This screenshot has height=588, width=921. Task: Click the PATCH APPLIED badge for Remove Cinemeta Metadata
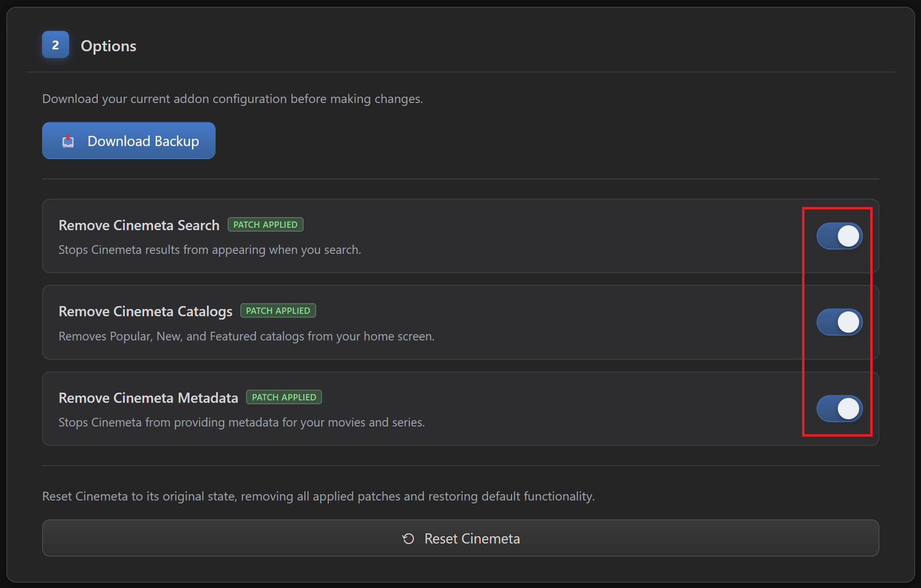coord(284,397)
